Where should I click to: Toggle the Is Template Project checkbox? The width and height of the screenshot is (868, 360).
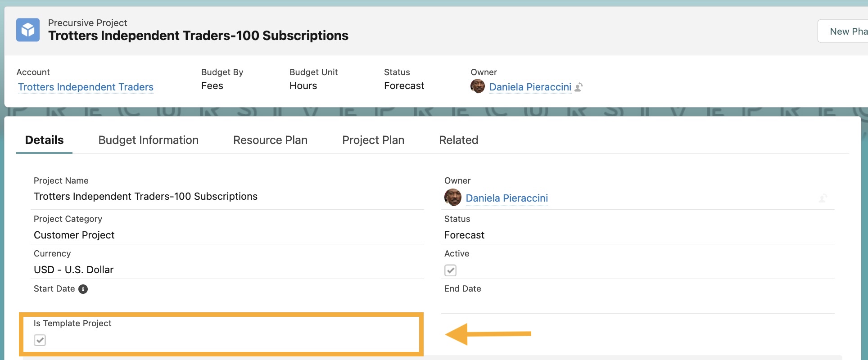40,340
